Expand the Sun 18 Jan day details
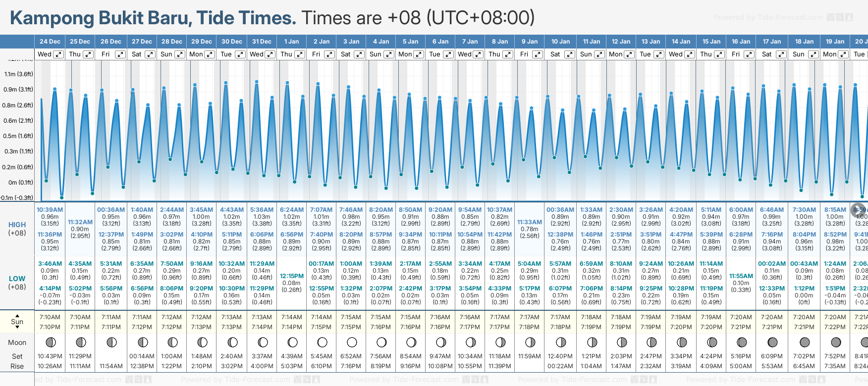Viewport: 868px width, 386px height. [x=813, y=54]
